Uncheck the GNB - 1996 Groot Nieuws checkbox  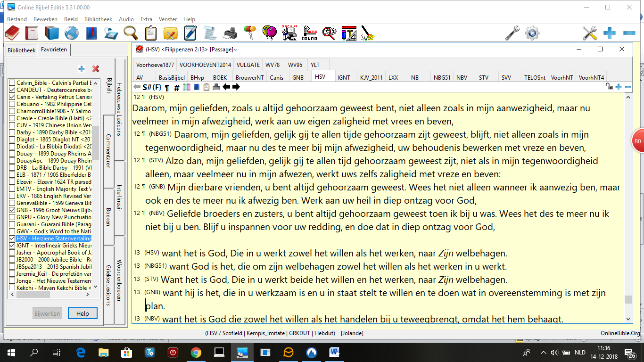pos(12,210)
